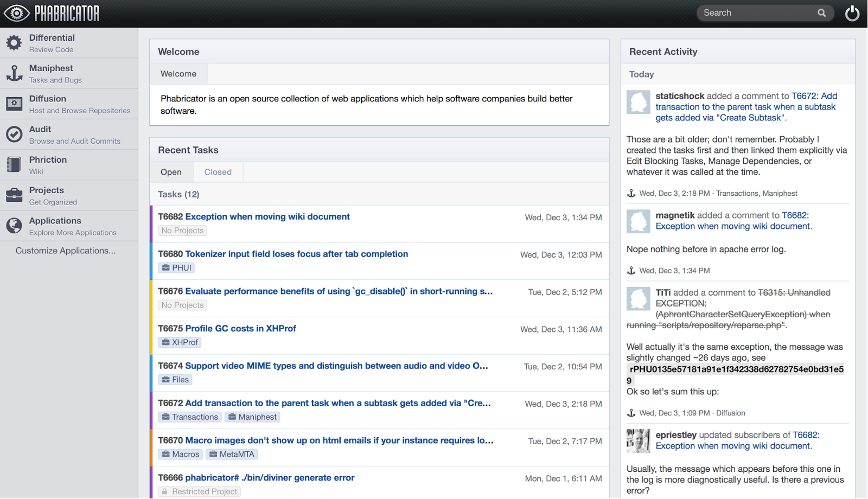Open T6682 link in epriestley's update
The width and height of the screenshot is (868, 499).
click(737, 440)
